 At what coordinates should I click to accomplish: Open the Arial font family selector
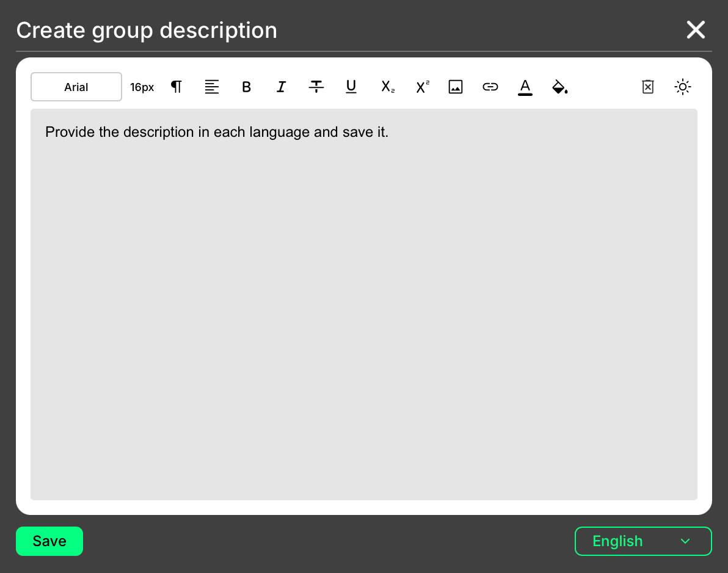tap(76, 87)
